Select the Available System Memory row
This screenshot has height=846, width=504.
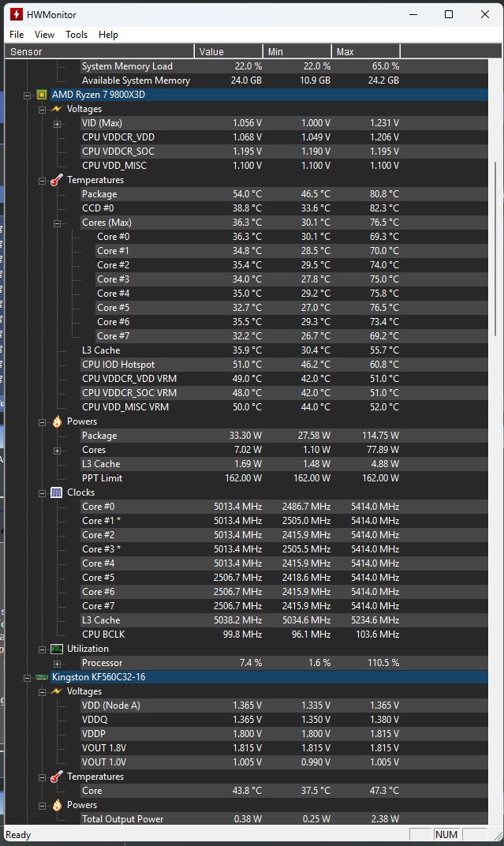[283, 80]
